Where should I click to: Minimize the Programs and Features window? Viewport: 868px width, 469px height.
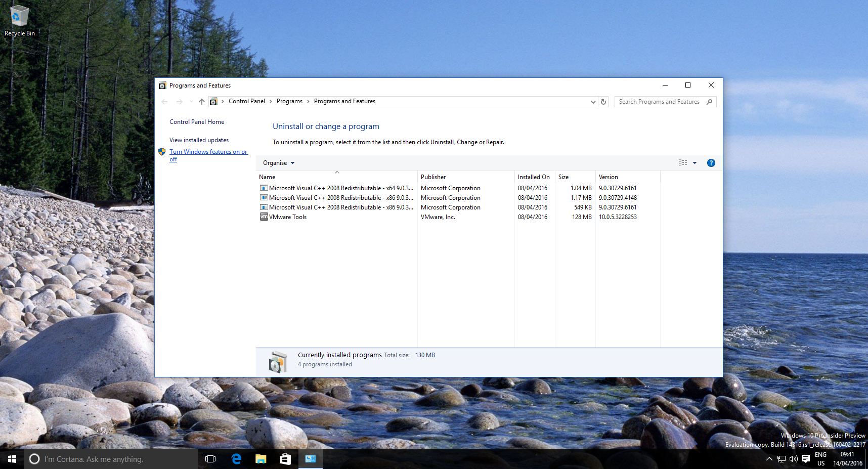tap(665, 86)
